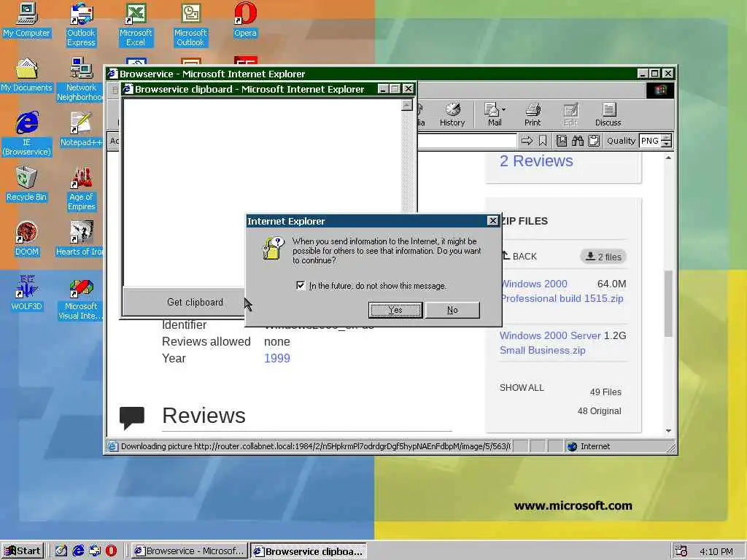Click Yes in the Internet Explorer dialog
This screenshot has height=560, width=747.
point(395,310)
